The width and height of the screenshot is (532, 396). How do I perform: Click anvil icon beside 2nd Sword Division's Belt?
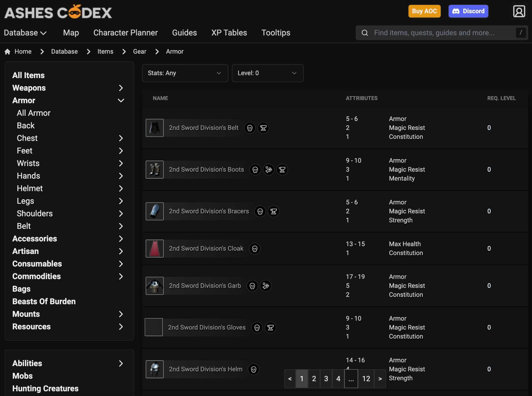(263, 128)
